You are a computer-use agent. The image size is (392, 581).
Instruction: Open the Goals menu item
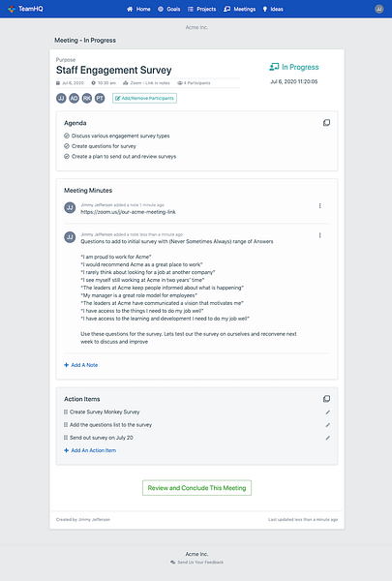[169, 9]
